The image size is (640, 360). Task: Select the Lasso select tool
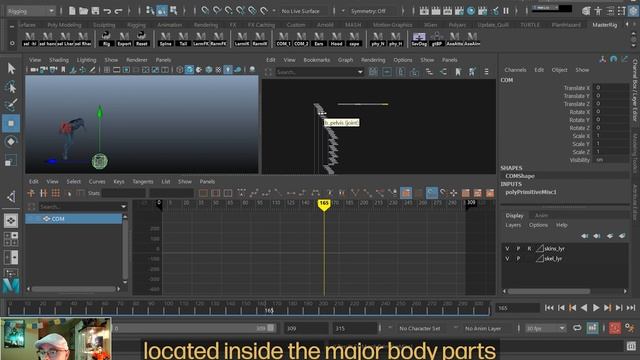[x=11, y=87]
